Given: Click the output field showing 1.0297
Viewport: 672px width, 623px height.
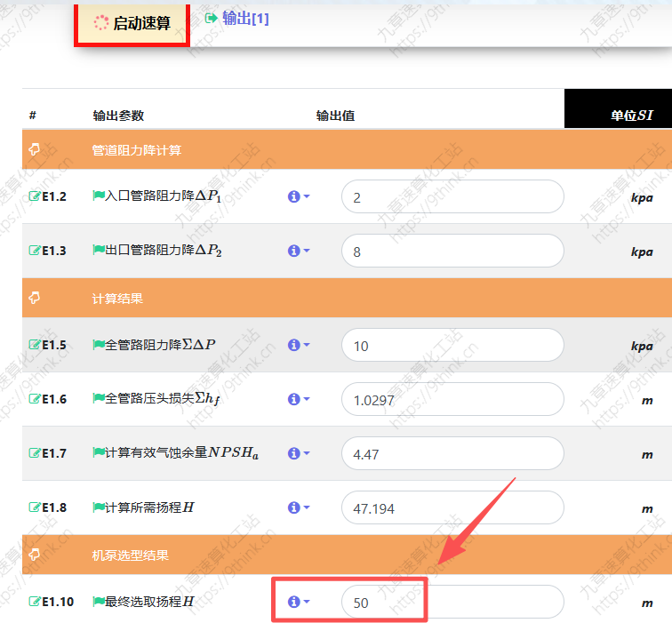Looking at the screenshot, I should (452, 399).
